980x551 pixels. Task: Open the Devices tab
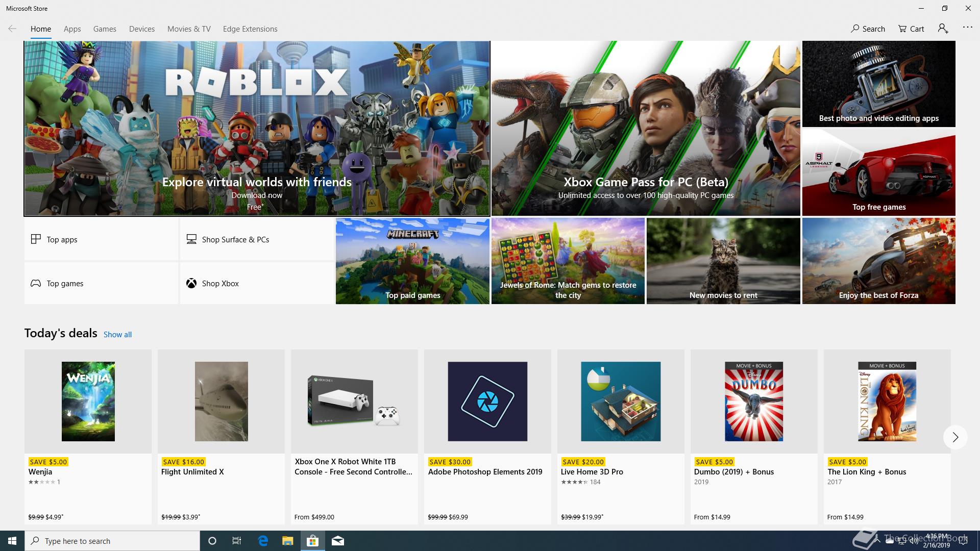(x=142, y=29)
